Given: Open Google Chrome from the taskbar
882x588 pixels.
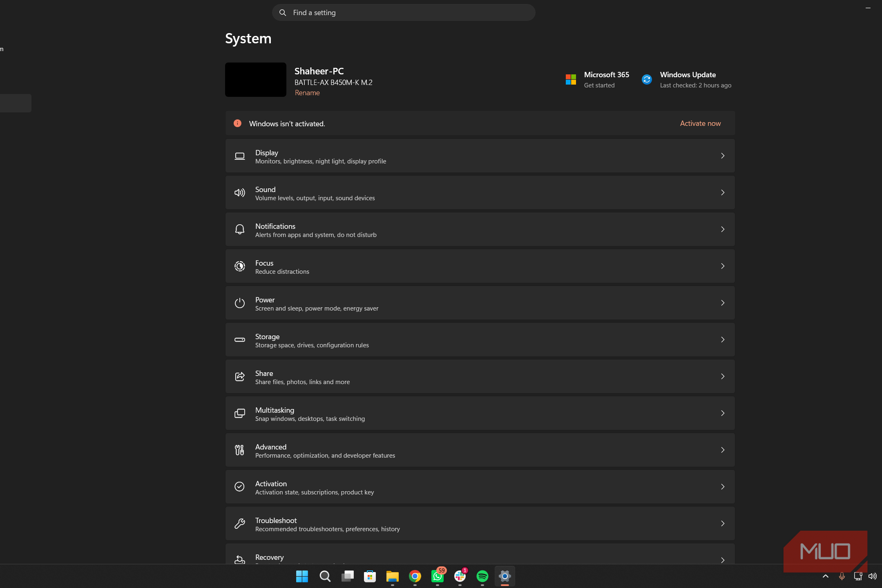Looking at the screenshot, I should tap(415, 576).
